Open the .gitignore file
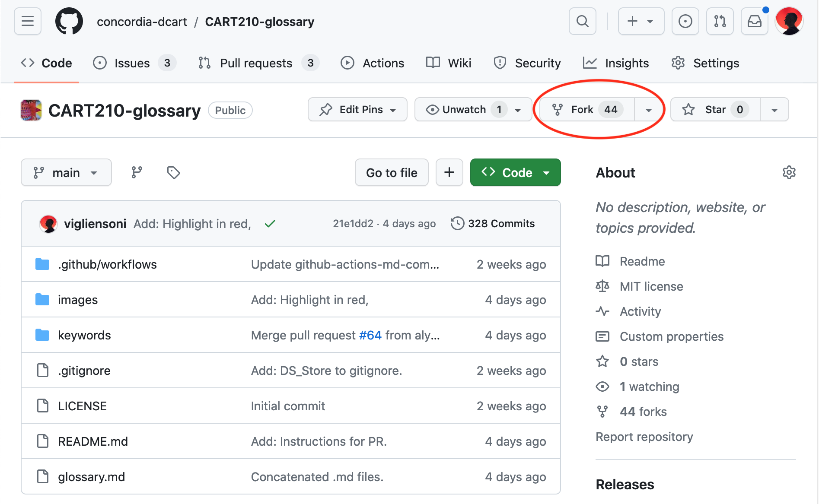Screen dimensions: 819x504 click(84, 371)
